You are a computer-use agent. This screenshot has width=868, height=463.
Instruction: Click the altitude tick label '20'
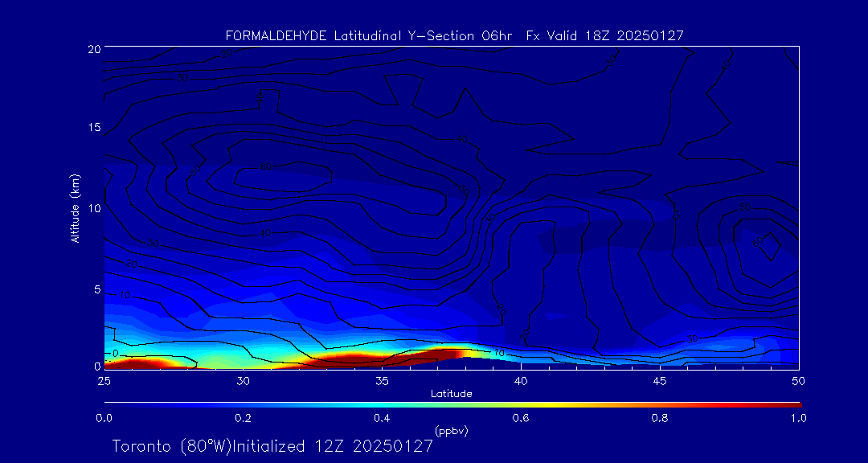[x=94, y=48]
